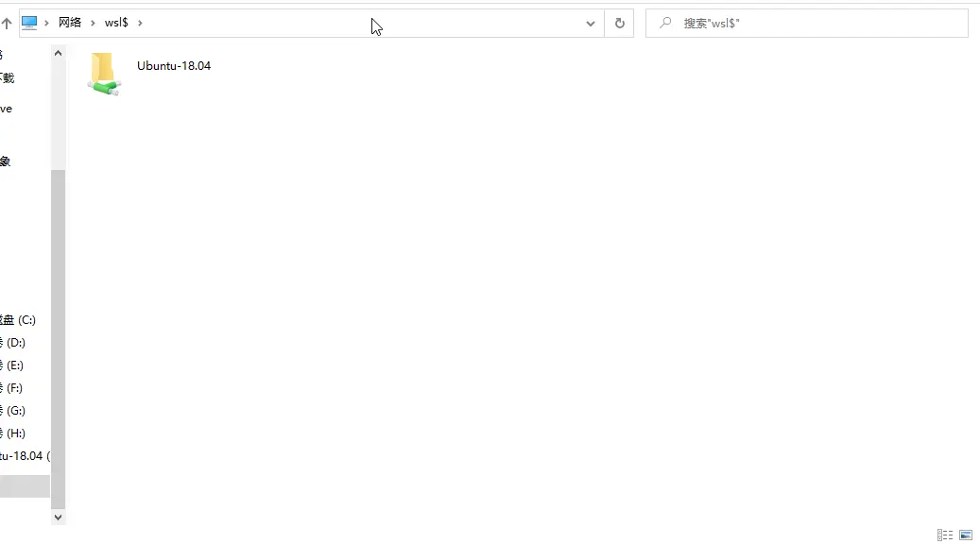Select the 网络 breadcrumb
The width and height of the screenshot is (980, 544).
70,23
